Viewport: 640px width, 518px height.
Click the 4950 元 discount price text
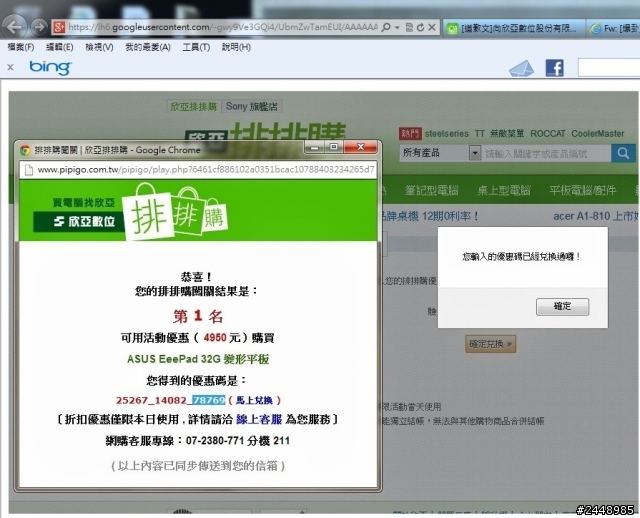click(222, 338)
